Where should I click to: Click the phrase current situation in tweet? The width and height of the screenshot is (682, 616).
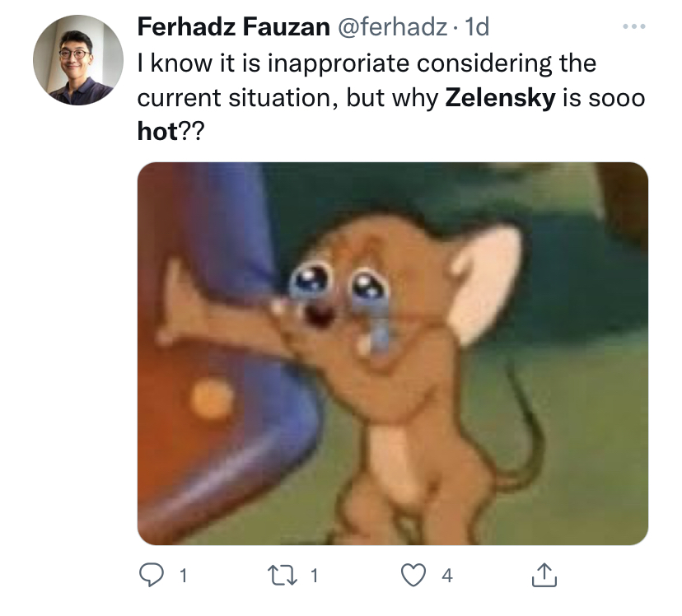click(x=234, y=97)
